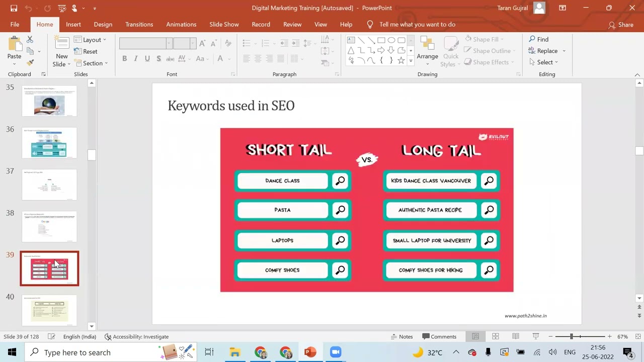This screenshot has width=644, height=362.
Task: Open the Section dropdown menu
Action: point(92,63)
